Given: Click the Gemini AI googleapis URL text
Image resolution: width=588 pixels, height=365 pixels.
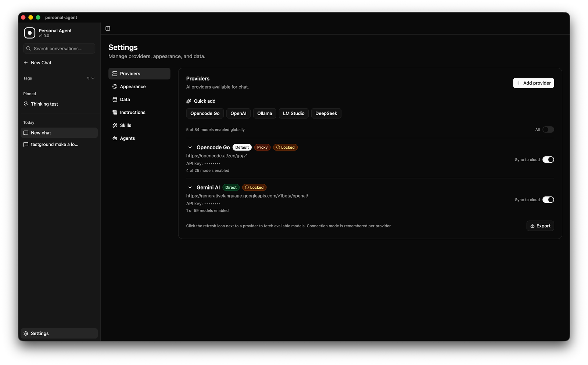Looking at the screenshot, I should (247, 196).
